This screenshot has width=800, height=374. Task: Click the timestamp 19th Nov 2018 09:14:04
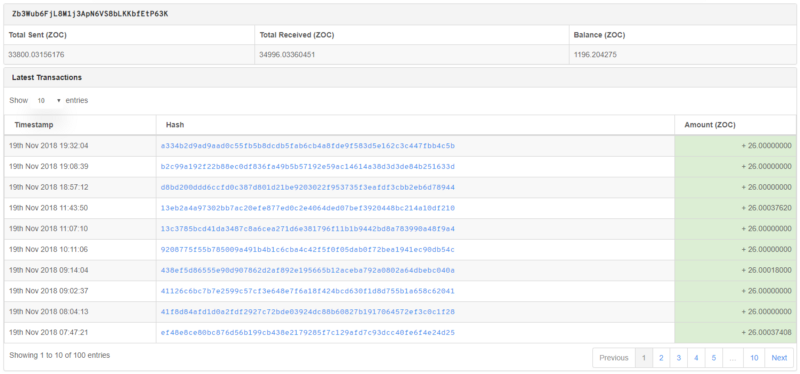tap(48, 270)
